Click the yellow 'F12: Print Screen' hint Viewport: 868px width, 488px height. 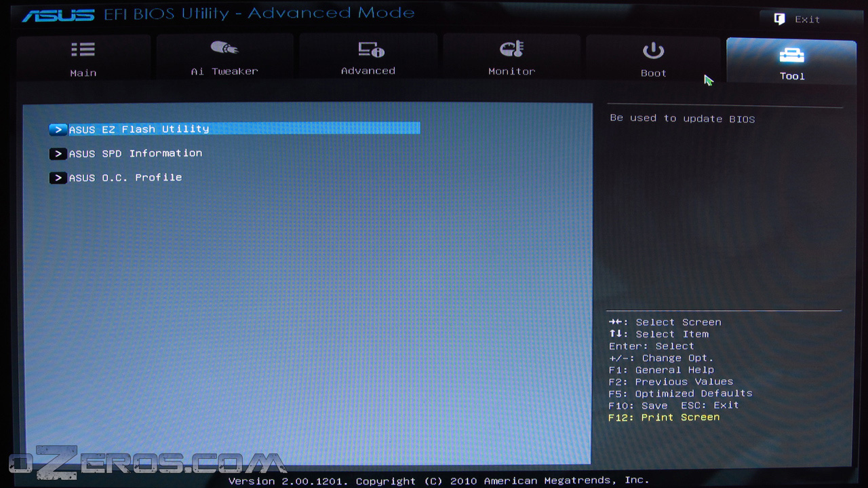pos(664,417)
